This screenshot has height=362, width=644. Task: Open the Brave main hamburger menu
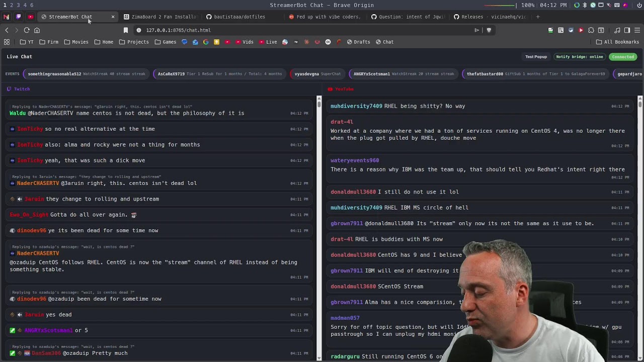pos(637,30)
